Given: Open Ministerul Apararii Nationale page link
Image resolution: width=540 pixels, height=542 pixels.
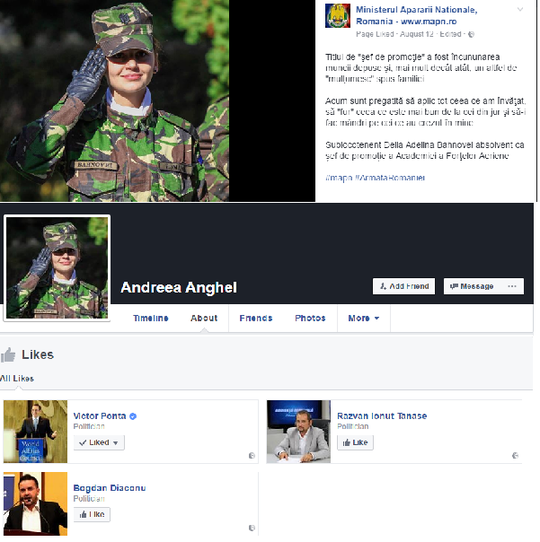Looking at the screenshot, I should (416, 16).
